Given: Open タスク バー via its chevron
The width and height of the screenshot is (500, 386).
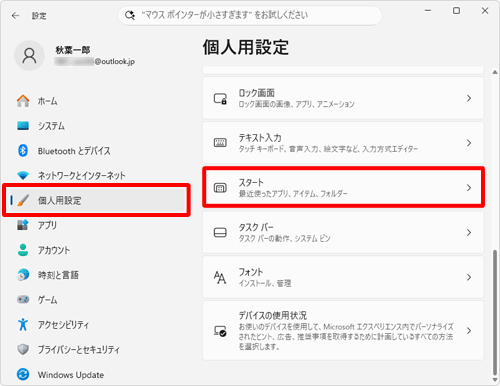Looking at the screenshot, I should (469, 232).
